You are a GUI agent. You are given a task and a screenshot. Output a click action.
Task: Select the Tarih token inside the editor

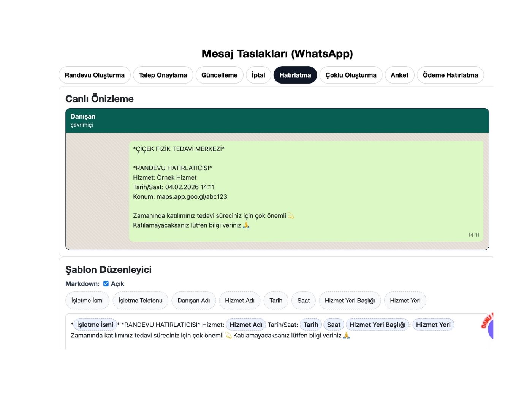tap(310, 325)
